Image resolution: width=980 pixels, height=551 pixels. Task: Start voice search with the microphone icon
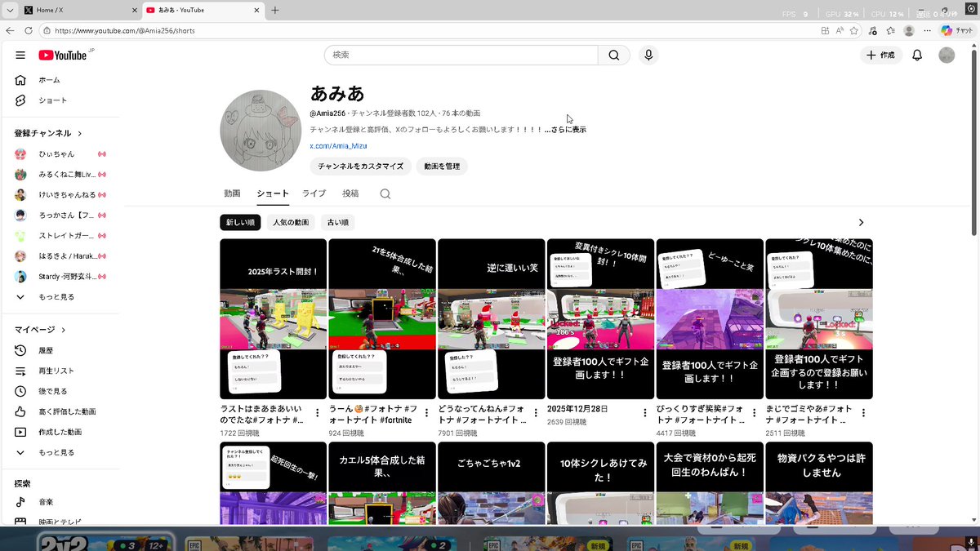click(x=648, y=55)
